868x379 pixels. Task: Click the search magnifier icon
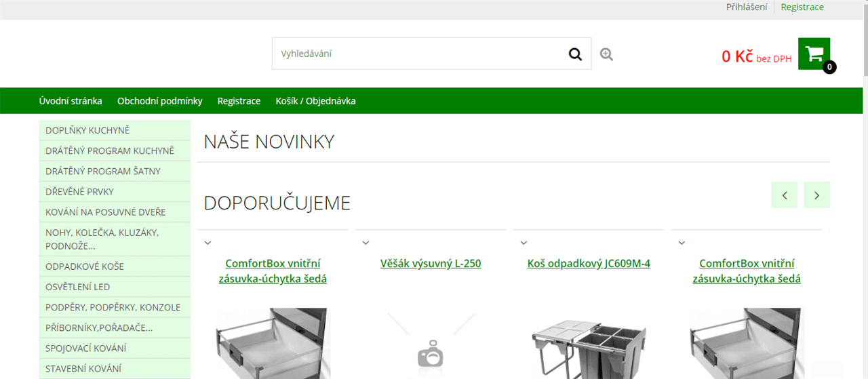pyautogui.click(x=575, y=54)
